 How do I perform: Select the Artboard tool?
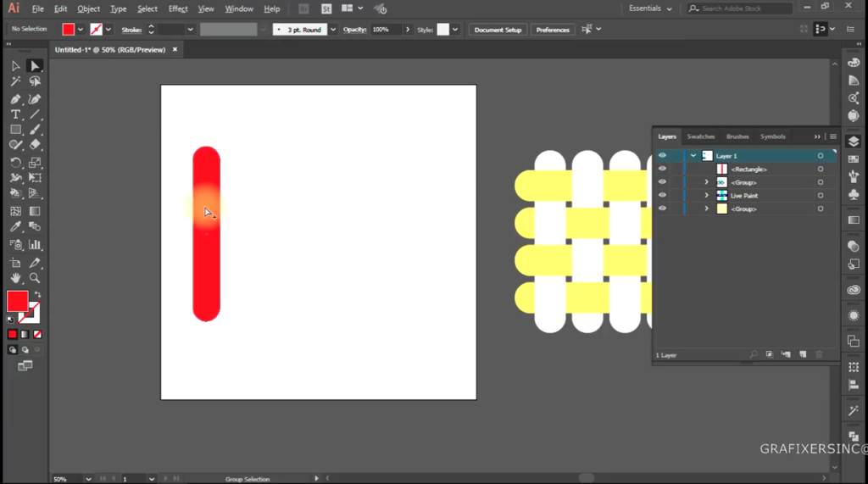(15, 263)
